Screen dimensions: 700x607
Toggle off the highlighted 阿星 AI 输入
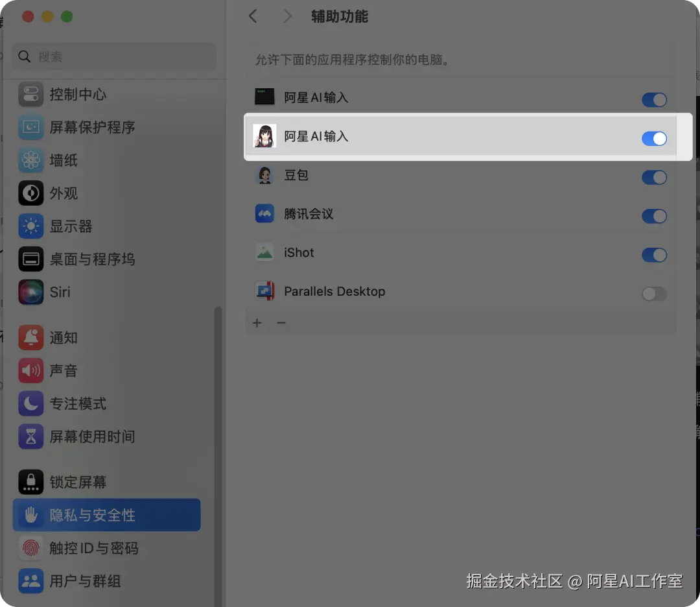coord(654,137)
